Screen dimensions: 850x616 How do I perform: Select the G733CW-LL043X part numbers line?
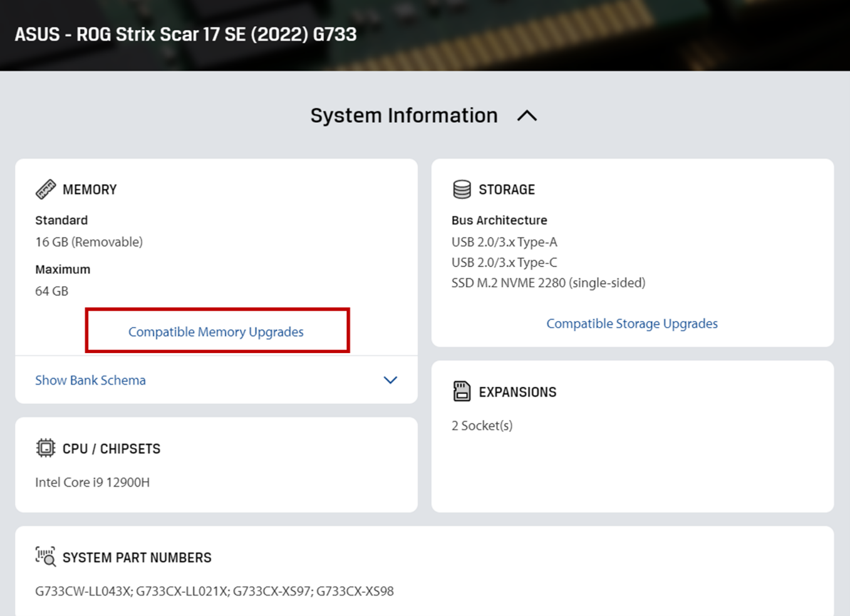[214, 592]
